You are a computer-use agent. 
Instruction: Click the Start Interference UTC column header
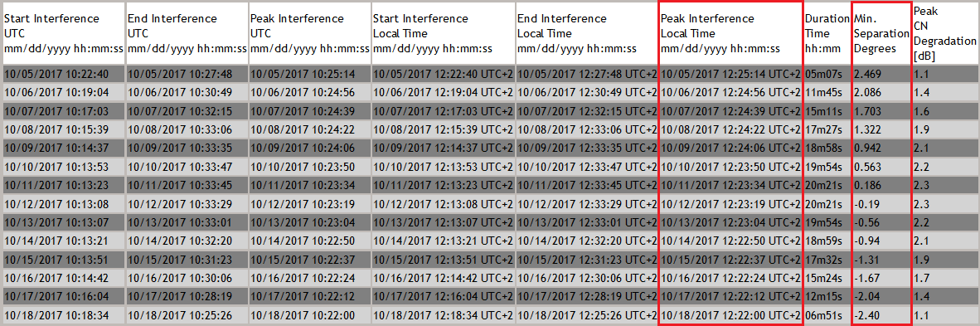click(x=63, y=33)
